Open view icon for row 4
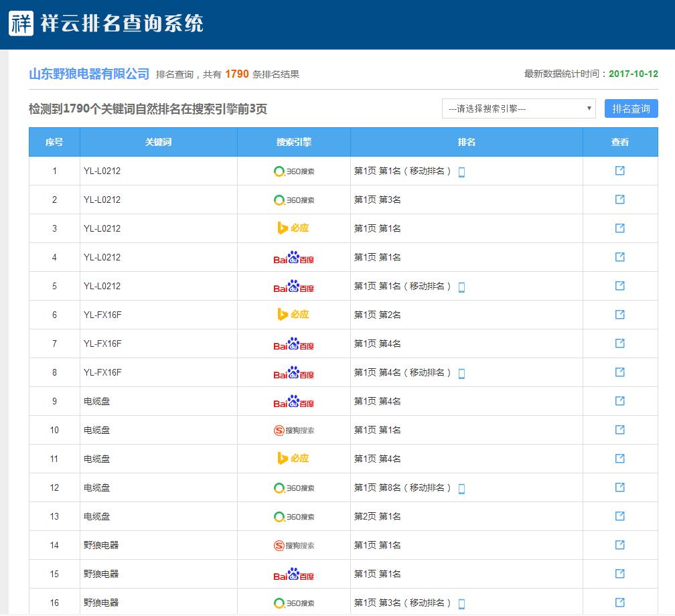Screen dimensions: 675x616 (620, 257)
